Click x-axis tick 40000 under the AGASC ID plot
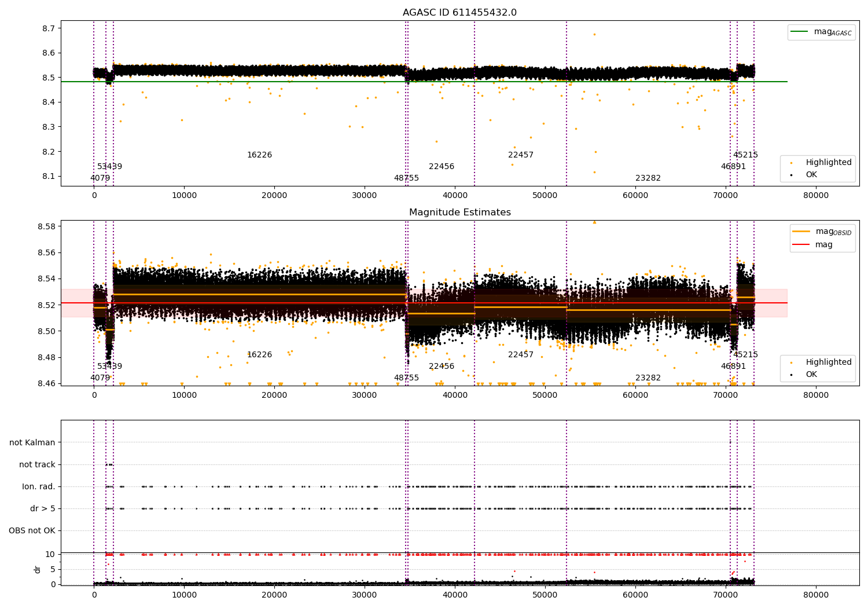Image resolution: width=868 pixels, height=608 pixels. point(455,196)
